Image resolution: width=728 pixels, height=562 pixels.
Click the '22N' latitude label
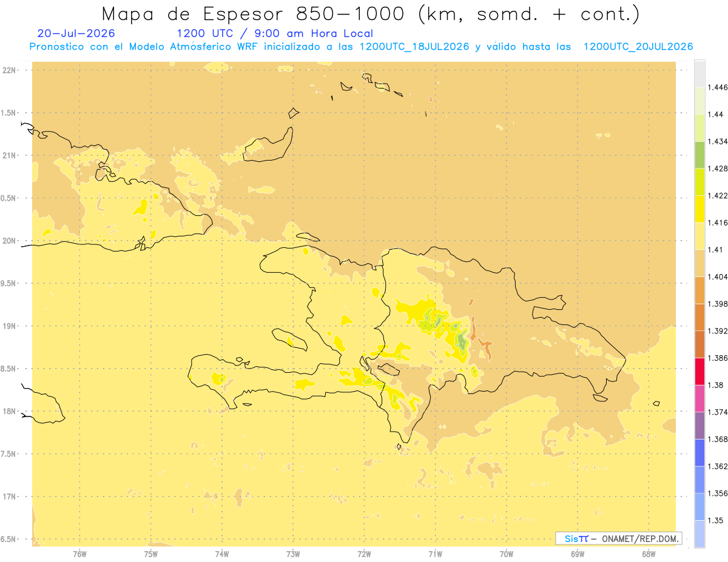click(10, 70)
